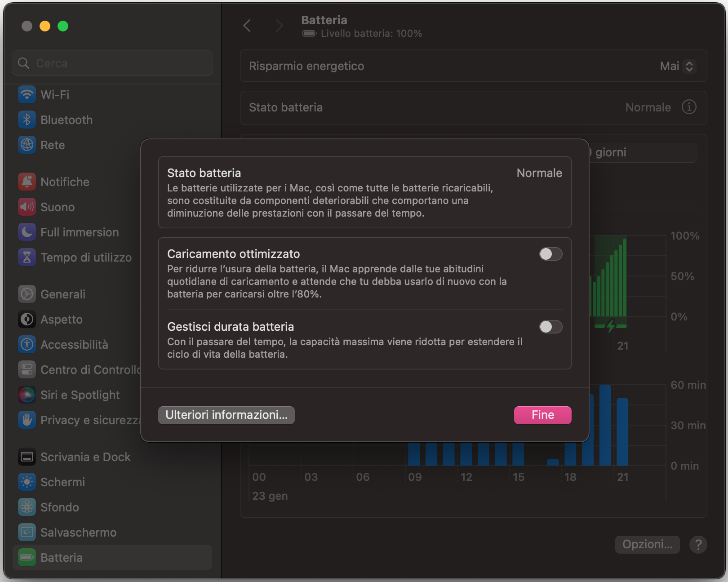Open Full immersion moon icon

pos(27,232)
